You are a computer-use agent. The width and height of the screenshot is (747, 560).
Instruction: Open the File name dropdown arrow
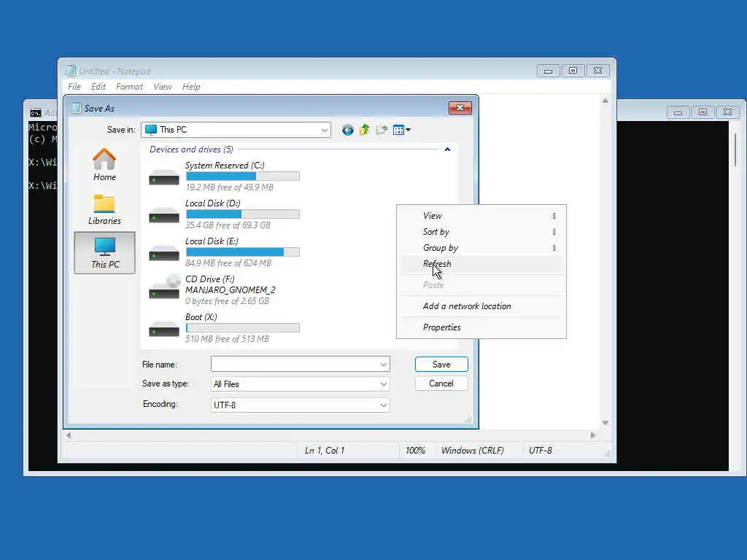tap(384, 365)
